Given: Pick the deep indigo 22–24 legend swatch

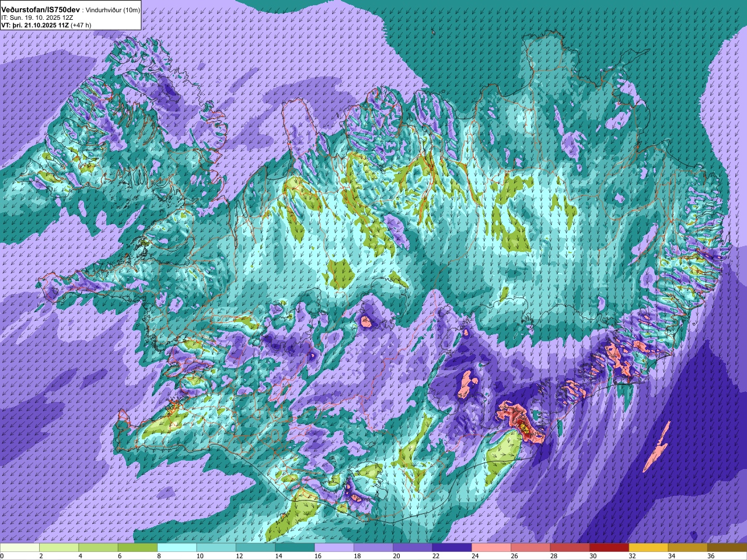Looking at the screenshot, I should point(452,548).
